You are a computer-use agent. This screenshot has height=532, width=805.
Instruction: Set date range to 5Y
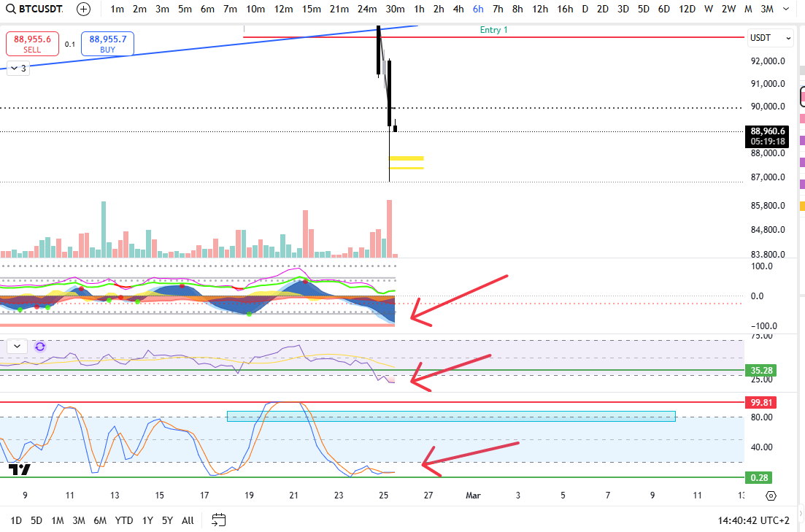[167, 520]
